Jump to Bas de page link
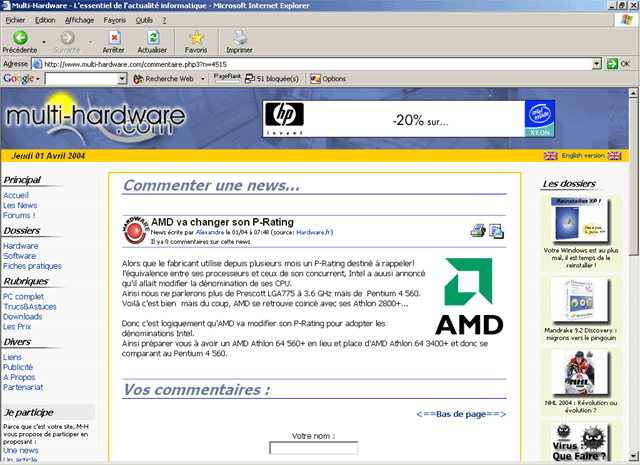This screenshot has width=640, height=465. point(461,414)
